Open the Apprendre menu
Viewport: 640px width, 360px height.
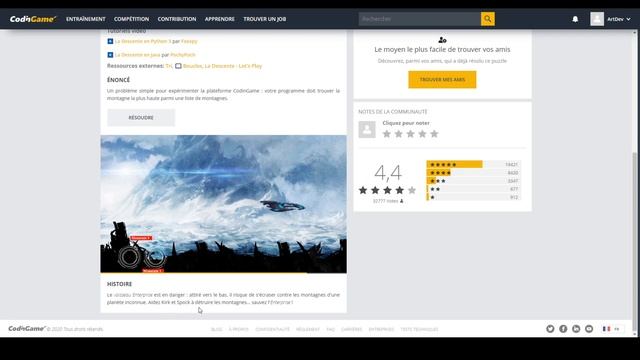[220, 19]
